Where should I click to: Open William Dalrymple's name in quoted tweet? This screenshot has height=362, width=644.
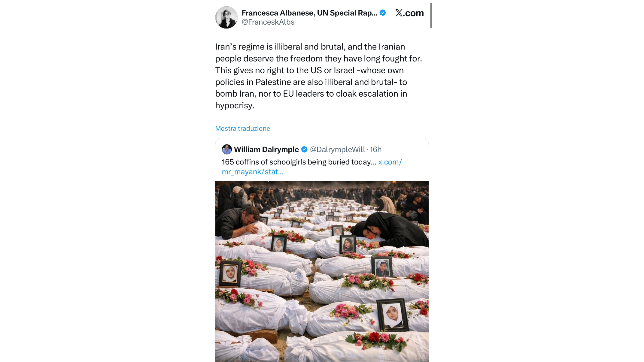[x=266, y=149]
